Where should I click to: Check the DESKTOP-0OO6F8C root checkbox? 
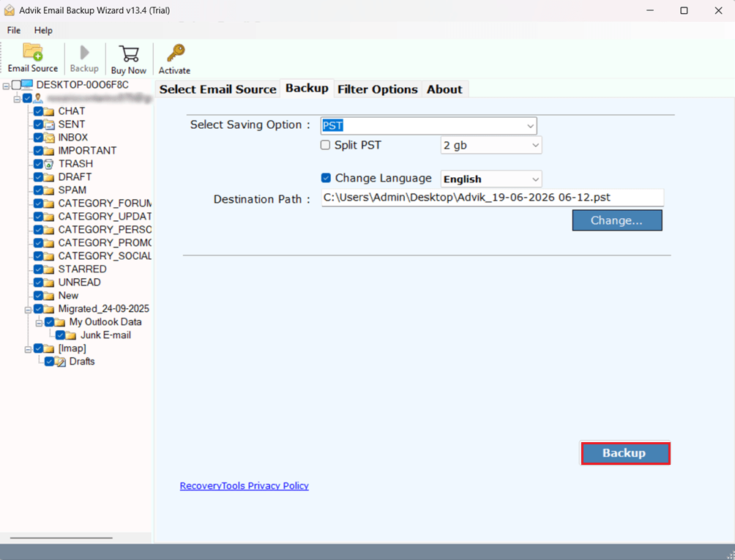(16, 85)
